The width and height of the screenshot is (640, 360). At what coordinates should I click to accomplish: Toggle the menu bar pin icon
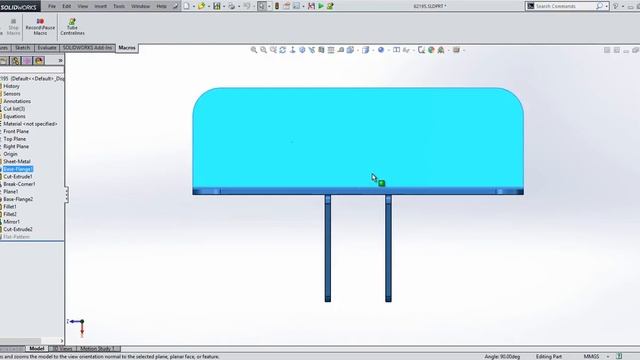pos(176,6)
